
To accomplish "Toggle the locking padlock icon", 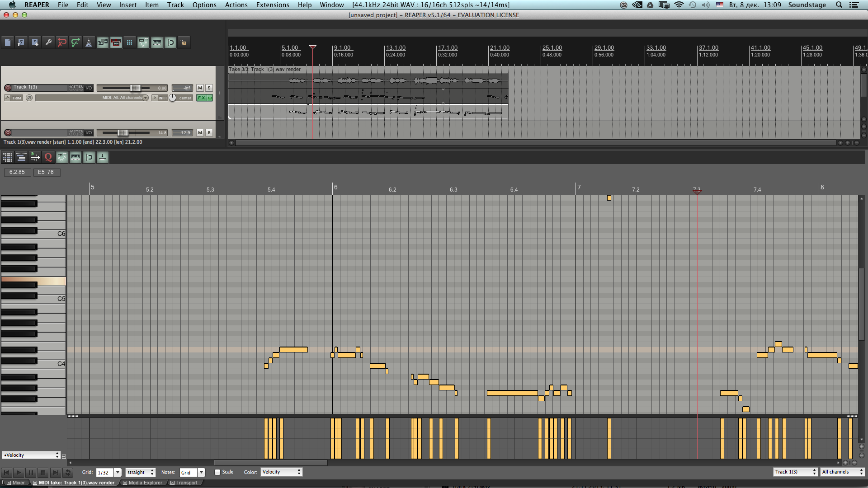I will pyautogui.click(x=184, y=42).
